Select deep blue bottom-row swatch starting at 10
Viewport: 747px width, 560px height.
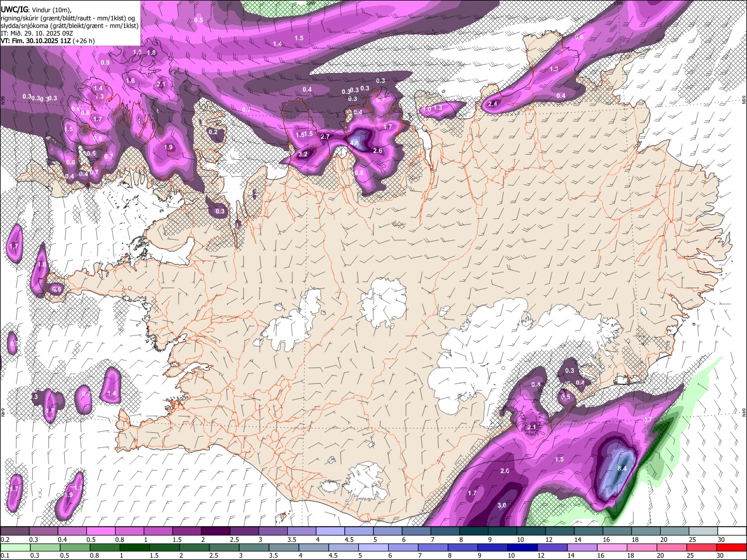point(521,547)
